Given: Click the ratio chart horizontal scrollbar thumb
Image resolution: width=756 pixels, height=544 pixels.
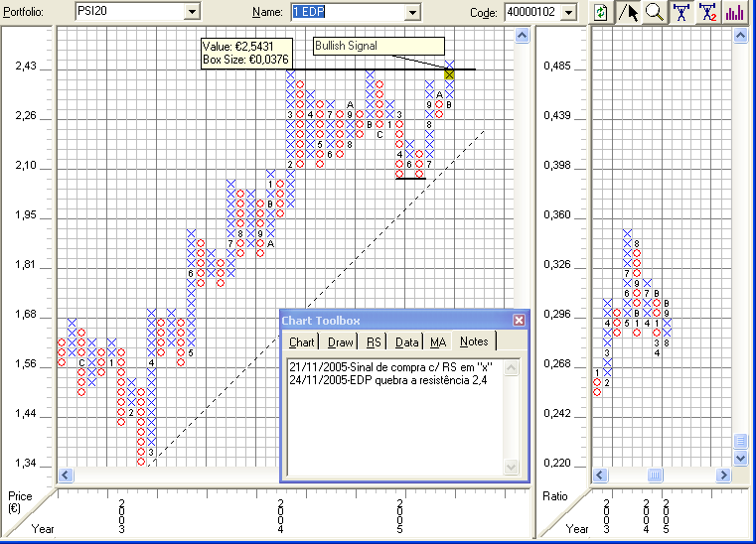Looking at the screenshot, I should [655, 476].
